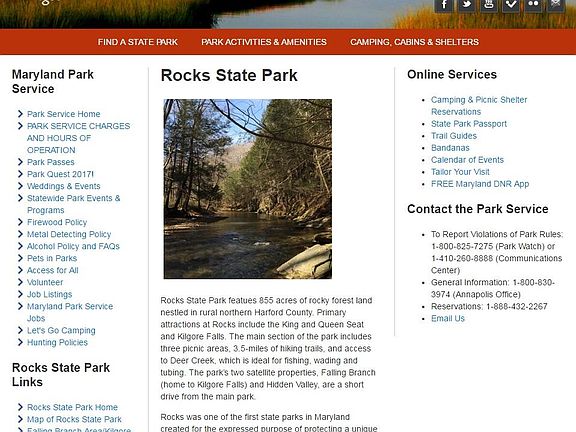
Task: Open the Flickr two-dots icon
Action: coord(533,5)
